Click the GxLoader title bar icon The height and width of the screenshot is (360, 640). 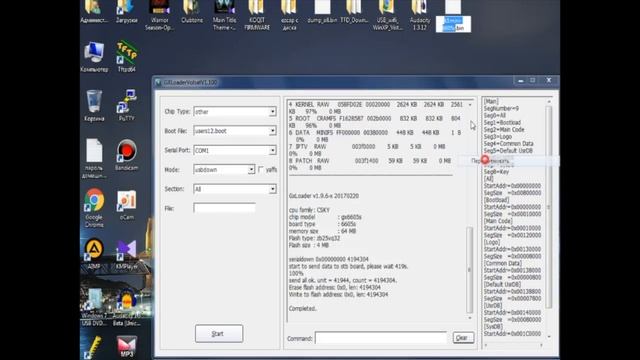tap(158, 82)
